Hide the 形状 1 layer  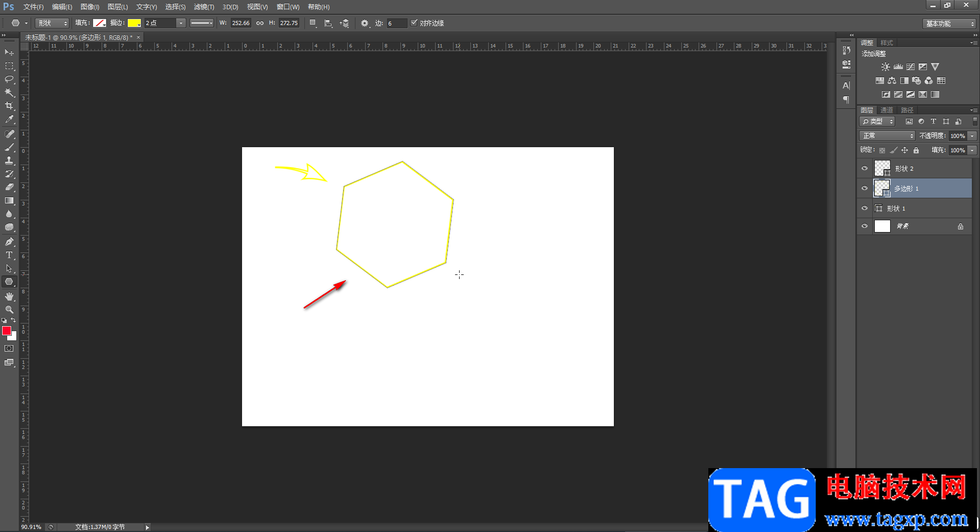[x=865, y=208]
